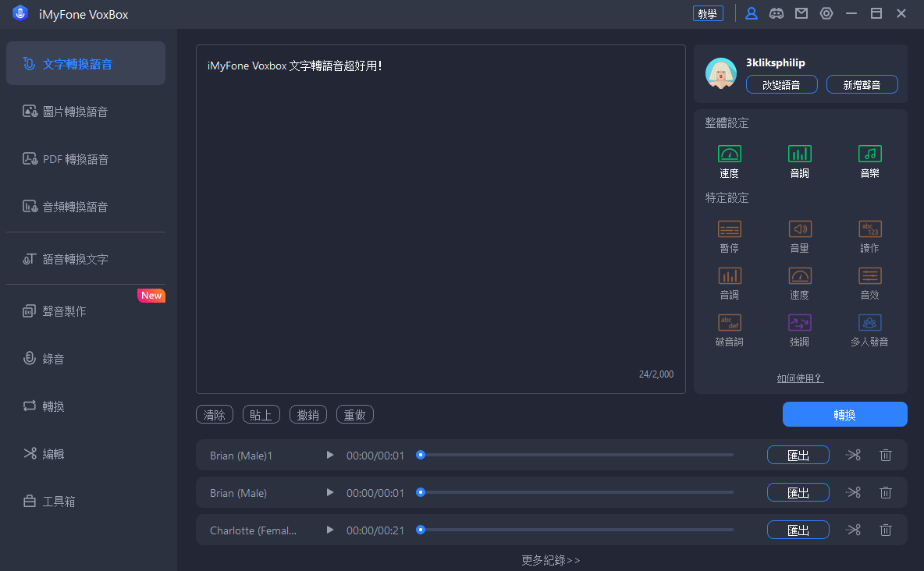Click the 清除 clear button
The image size is (924, 571).
point(215,414)
